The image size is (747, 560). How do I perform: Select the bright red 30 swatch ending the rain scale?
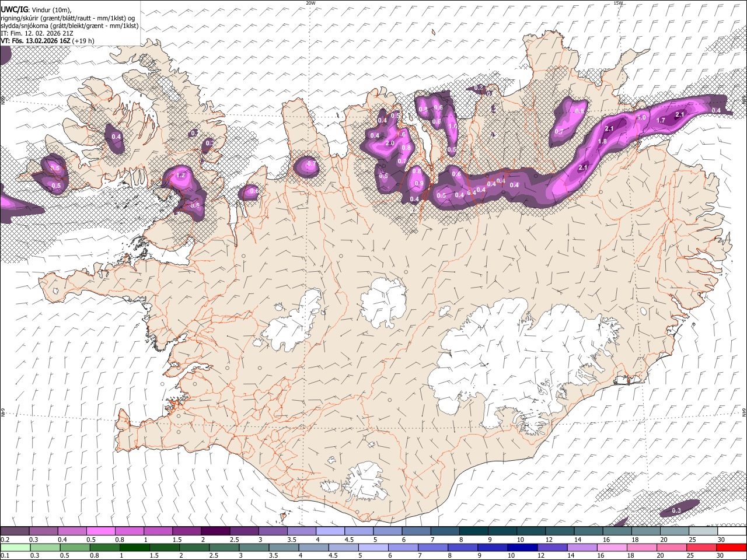(731, 547)
